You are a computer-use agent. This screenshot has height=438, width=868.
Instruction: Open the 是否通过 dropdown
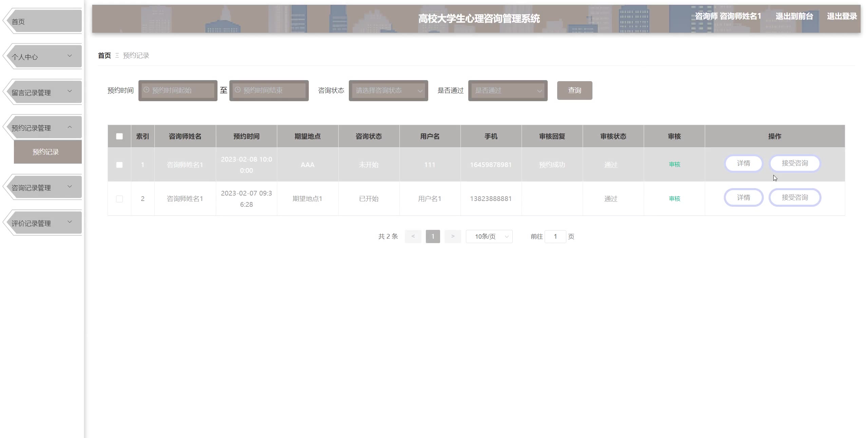pos(508,91)
